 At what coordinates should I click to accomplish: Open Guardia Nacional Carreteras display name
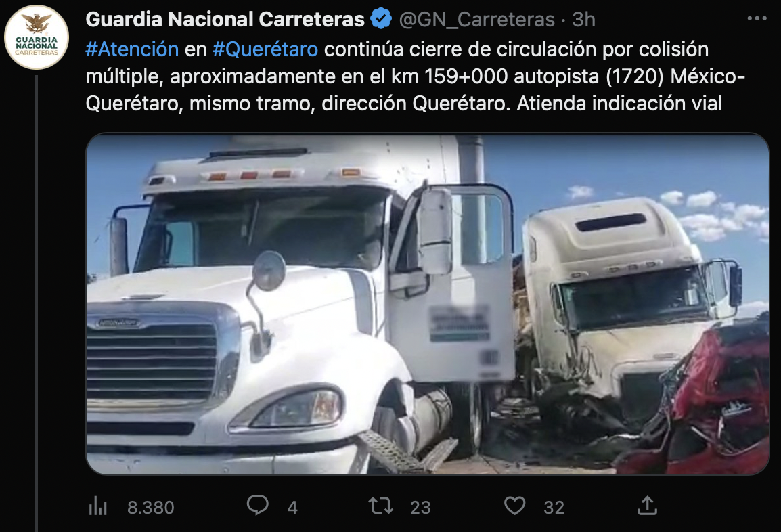point(225,20)
